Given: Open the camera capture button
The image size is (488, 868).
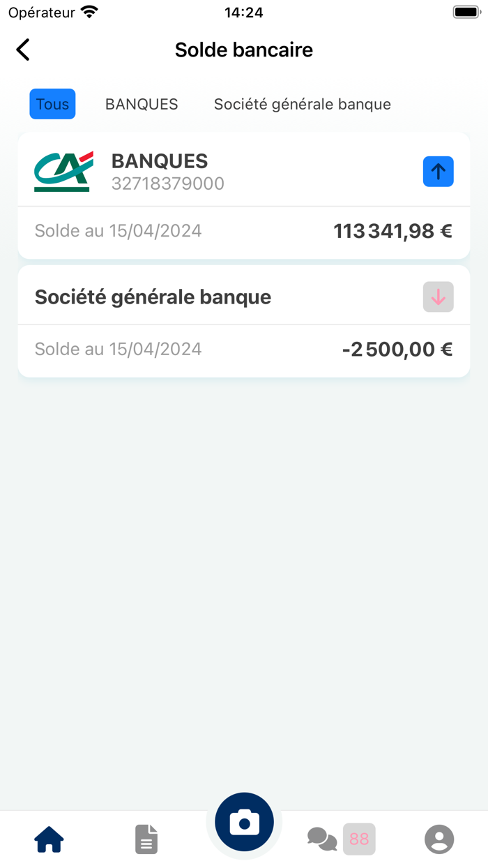Looking at the screenshot, I should (x=244, y=821).
